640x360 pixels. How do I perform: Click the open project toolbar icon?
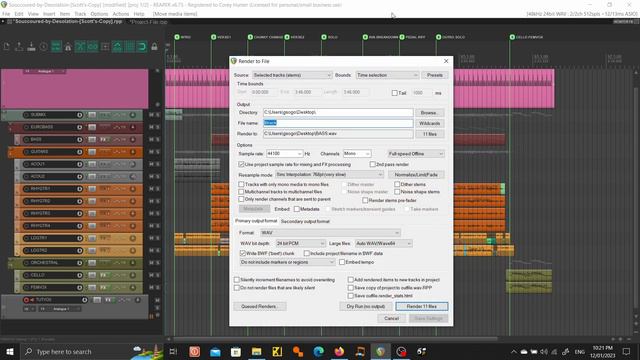pyautogui.click(x=19, y=47)
